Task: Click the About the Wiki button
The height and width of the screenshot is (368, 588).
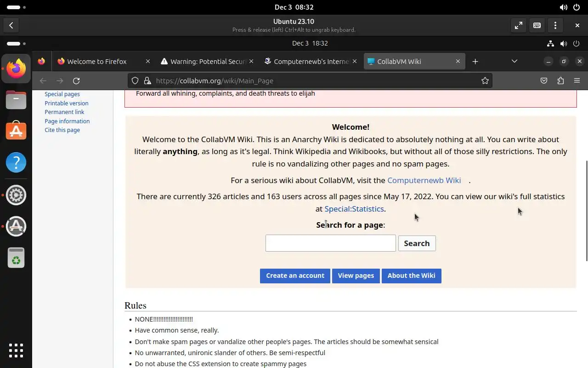Action: pos(411,276)
